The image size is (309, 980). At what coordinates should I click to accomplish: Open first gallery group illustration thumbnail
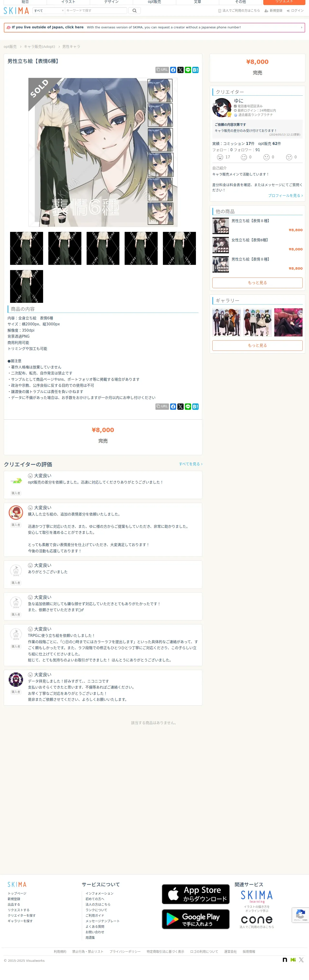(226, 322)
